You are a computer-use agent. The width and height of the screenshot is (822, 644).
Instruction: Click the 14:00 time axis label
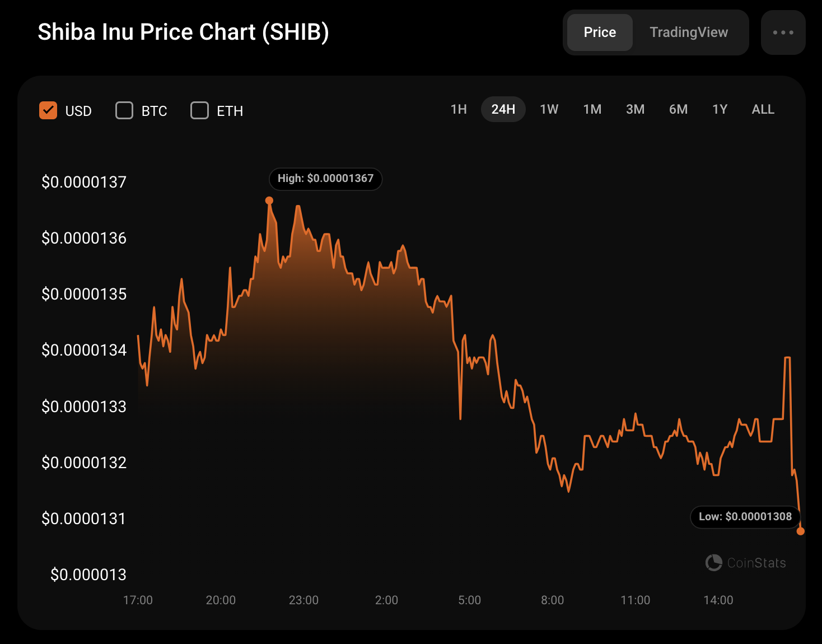(x=718, y=600)
